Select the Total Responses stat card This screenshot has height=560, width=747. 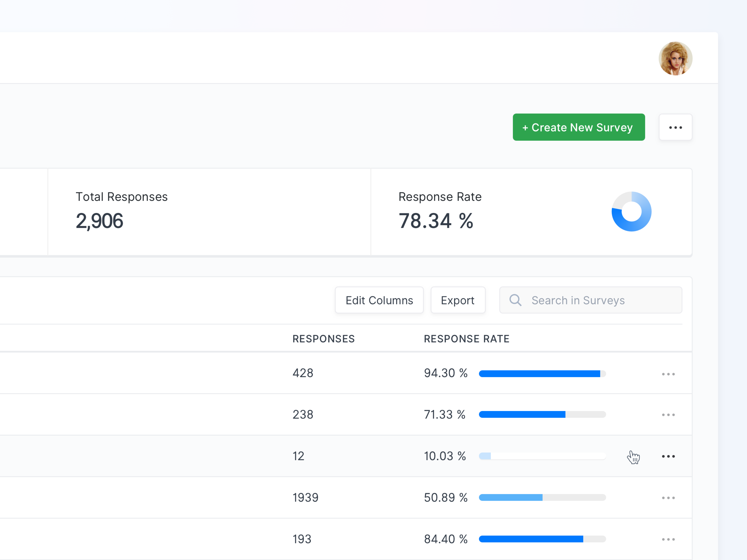point(209,212)
